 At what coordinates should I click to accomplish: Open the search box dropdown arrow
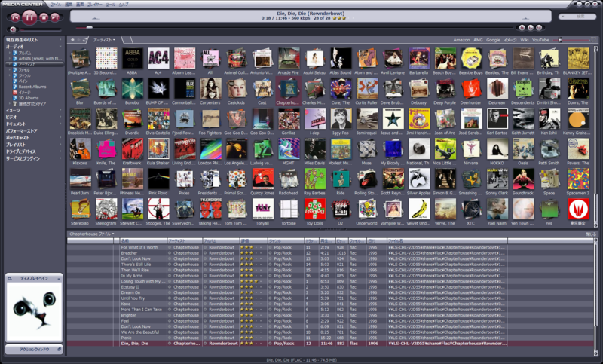tap(563, 17)
